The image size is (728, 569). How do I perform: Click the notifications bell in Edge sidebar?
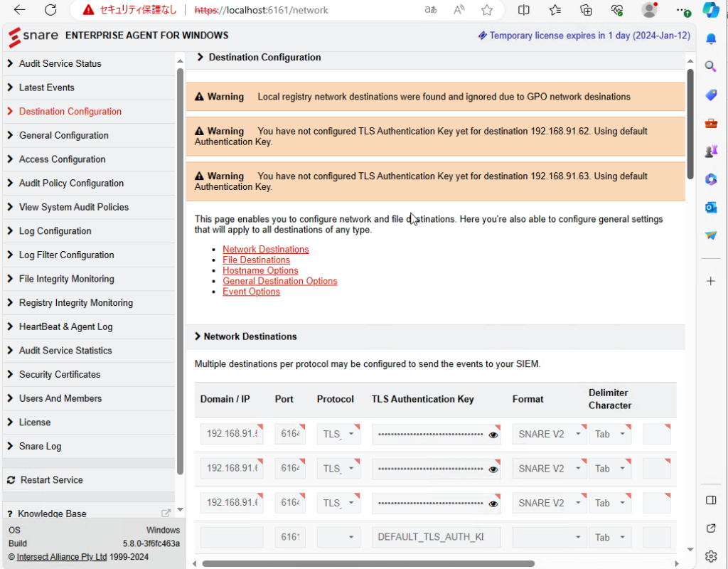(711, 38)
